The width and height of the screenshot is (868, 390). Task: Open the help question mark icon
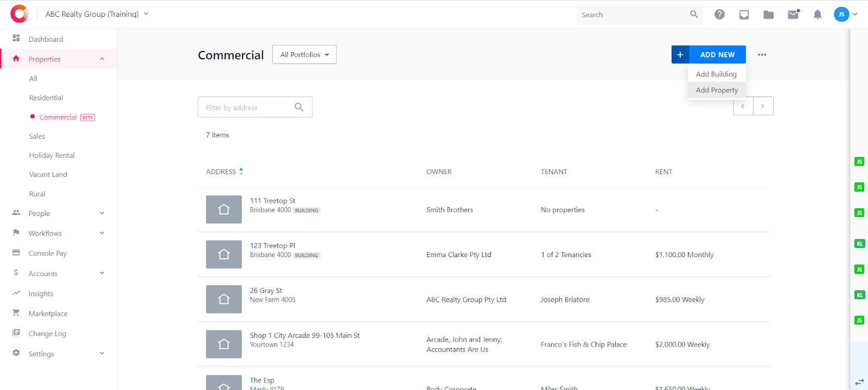719,15
